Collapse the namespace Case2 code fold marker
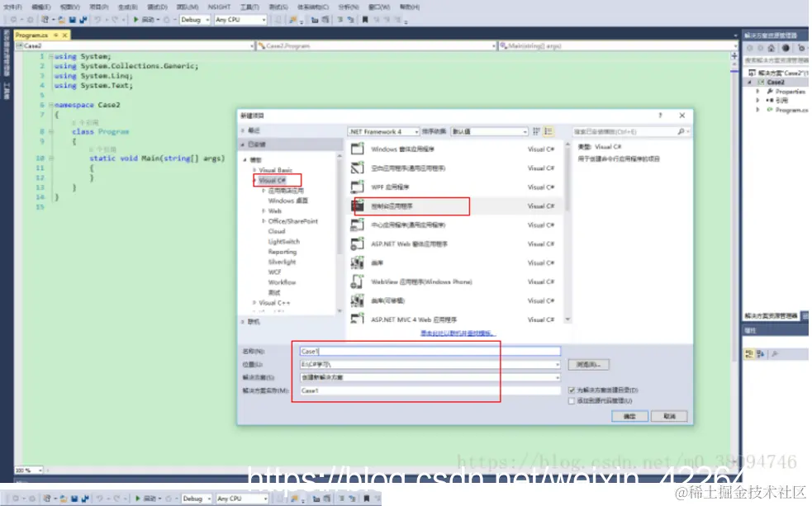The image size is (812, 506). click(50, 105)
